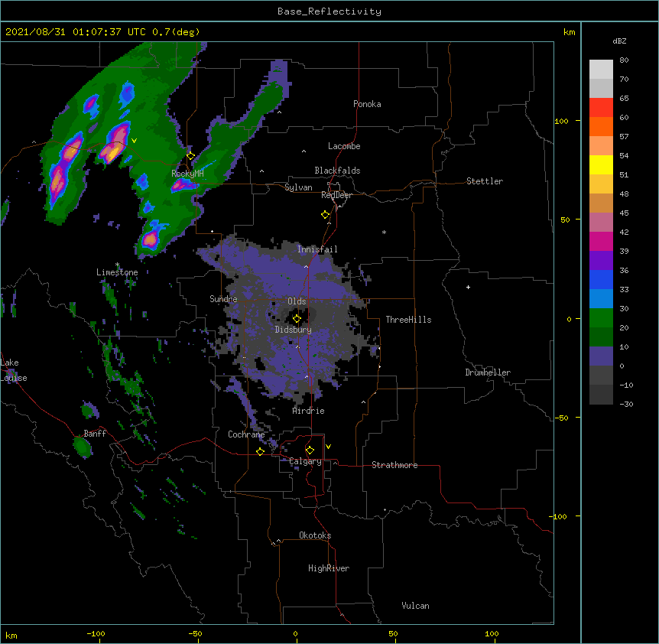The width and height of the screenshot is (659, 644).
Task: Click the Okotoks city label
Action: (315, 535)
